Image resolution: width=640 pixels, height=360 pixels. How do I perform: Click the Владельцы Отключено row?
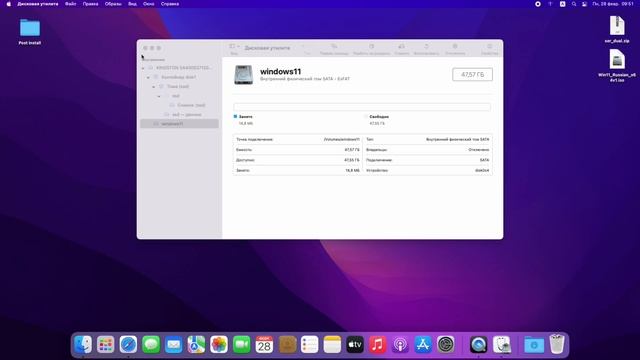(x=427, y=150)
